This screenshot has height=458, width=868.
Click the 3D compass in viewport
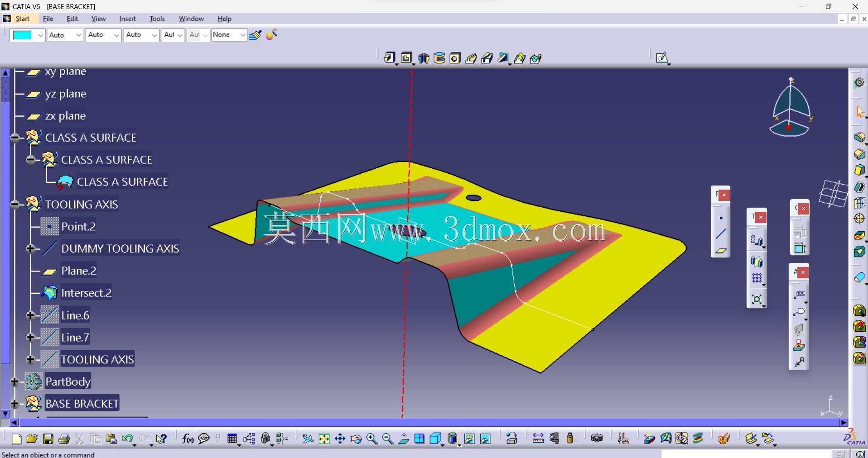(x=791, y=107)
